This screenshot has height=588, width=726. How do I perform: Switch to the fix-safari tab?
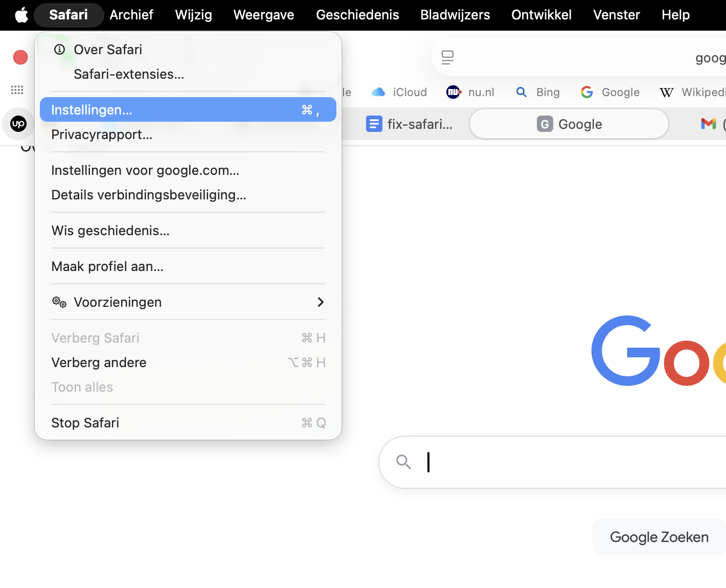(x=409, y=124)
